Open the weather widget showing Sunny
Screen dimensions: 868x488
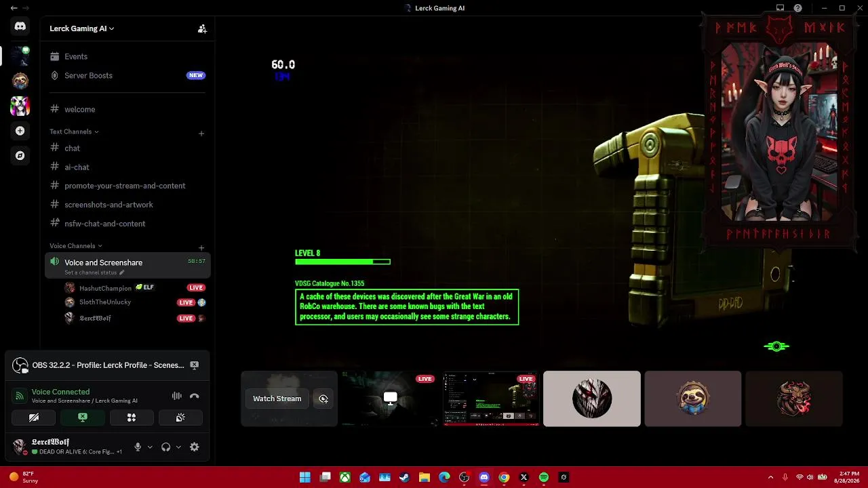click(23, 477)
